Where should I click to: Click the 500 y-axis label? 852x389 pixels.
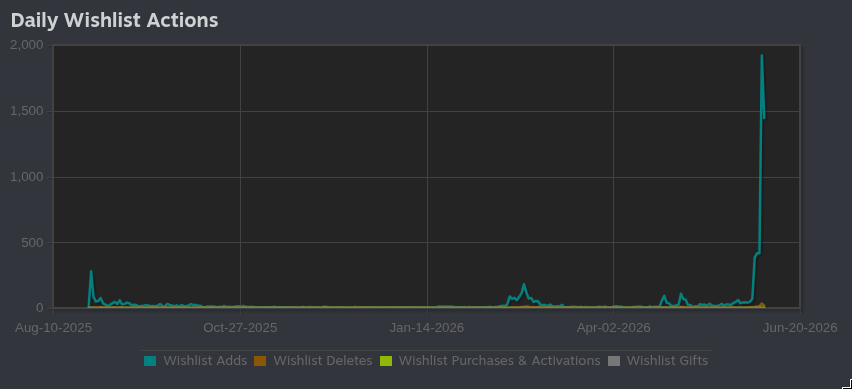click(x=32, y=242)
